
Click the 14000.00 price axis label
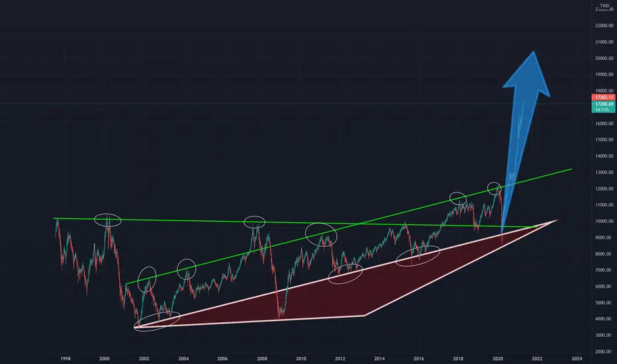[604, 156]
